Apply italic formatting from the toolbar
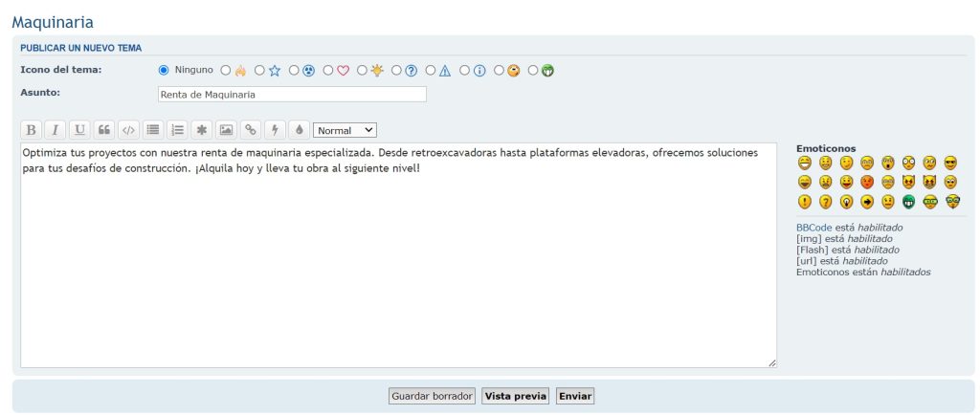The height and width of the screenshot is (415, 980). pyautogui.click(x=55, y=130)
